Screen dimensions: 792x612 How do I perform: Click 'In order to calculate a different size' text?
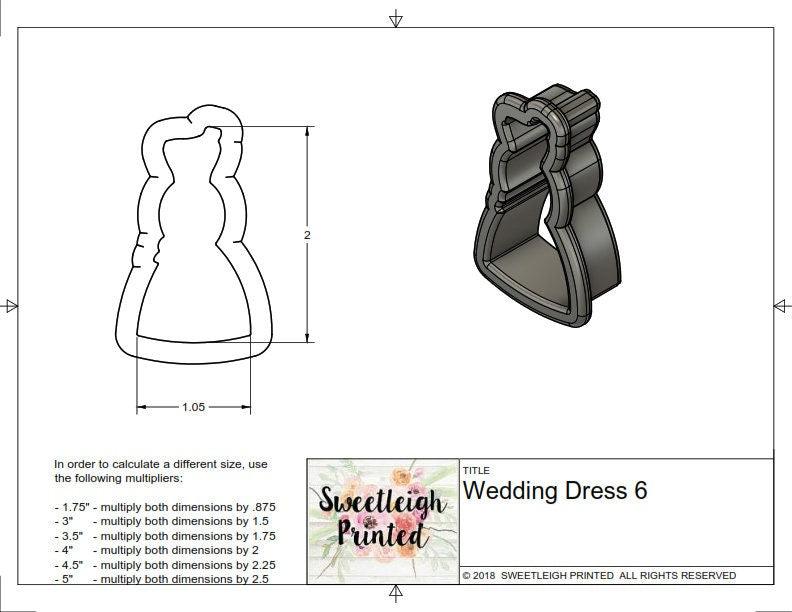pyautogui.click(x=161, y=464)
